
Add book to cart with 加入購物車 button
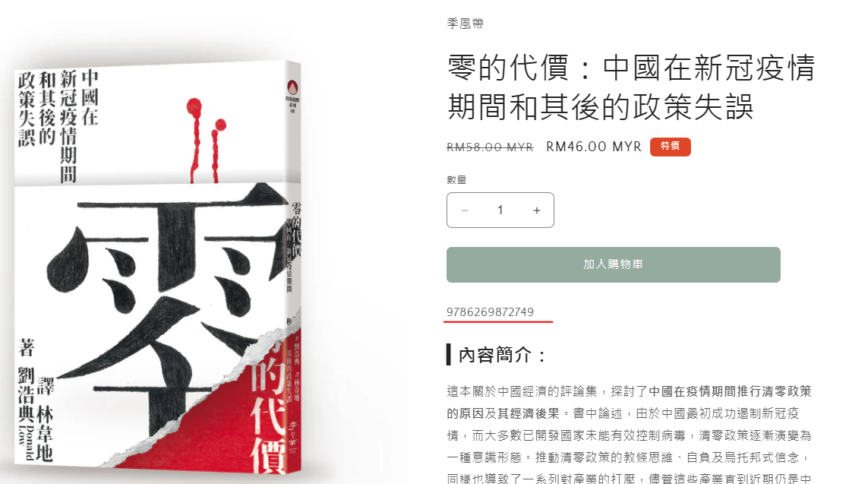[614, 264]
